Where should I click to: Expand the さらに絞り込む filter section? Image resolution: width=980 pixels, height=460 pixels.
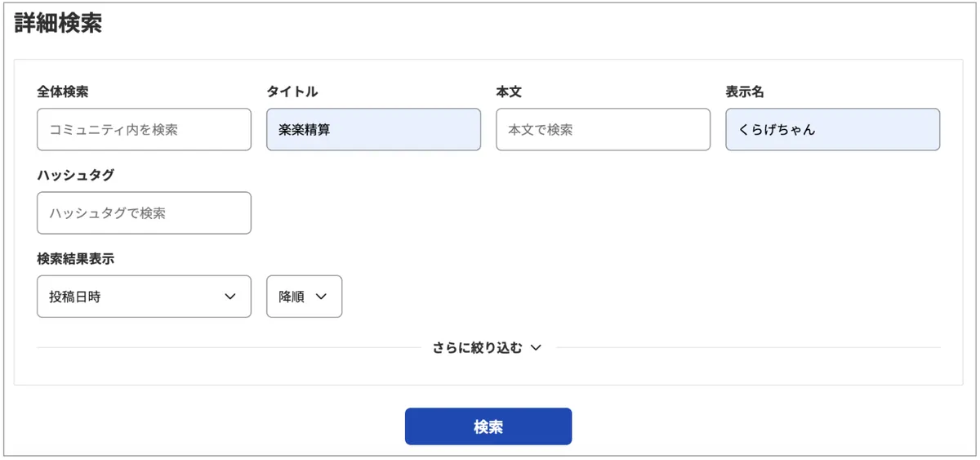click(x=478, y=348)
